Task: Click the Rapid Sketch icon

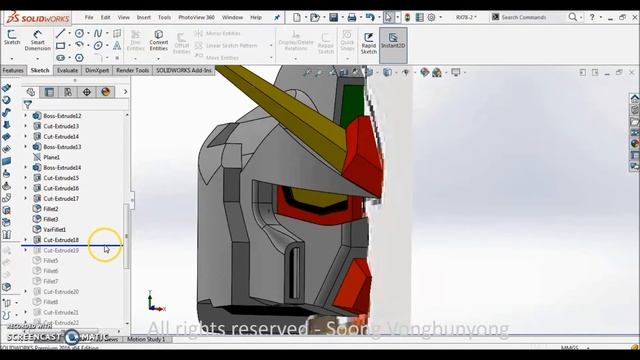Action: [x=369, y=43]
